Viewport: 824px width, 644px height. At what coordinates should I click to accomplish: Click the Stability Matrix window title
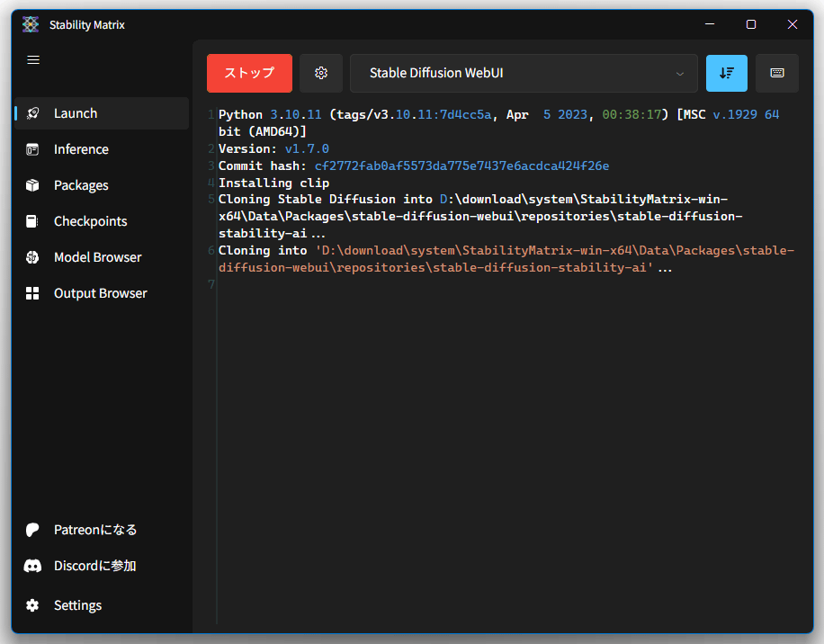tap(87, 24)
